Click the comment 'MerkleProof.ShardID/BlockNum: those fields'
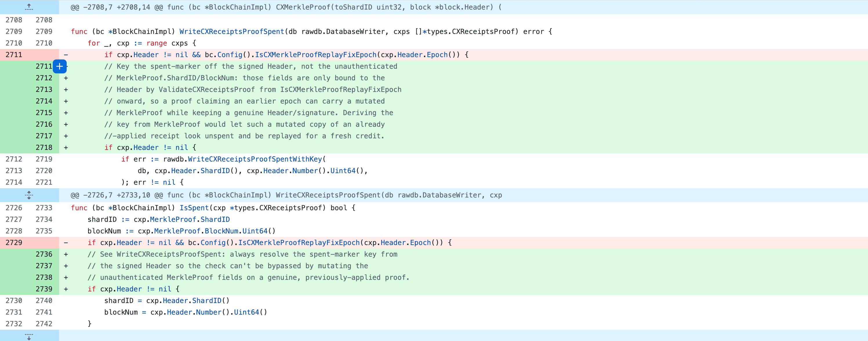 245,78
